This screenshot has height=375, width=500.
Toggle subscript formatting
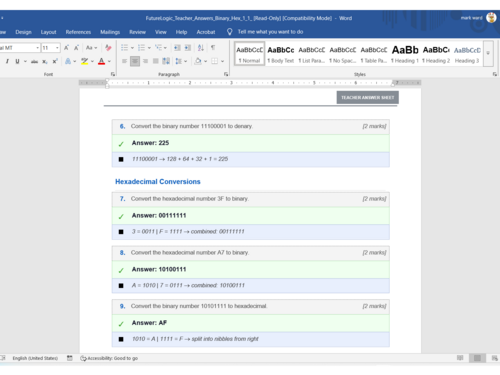coord(45,61)
